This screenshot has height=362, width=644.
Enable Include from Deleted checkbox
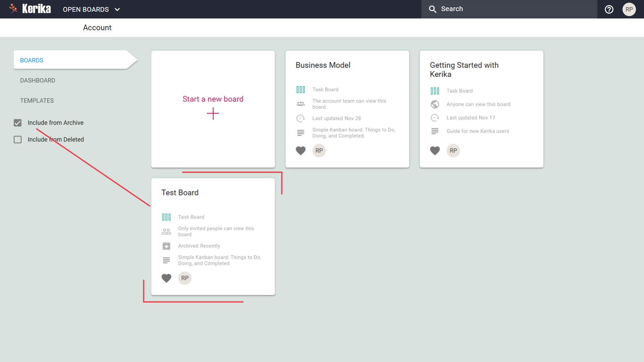18,140
